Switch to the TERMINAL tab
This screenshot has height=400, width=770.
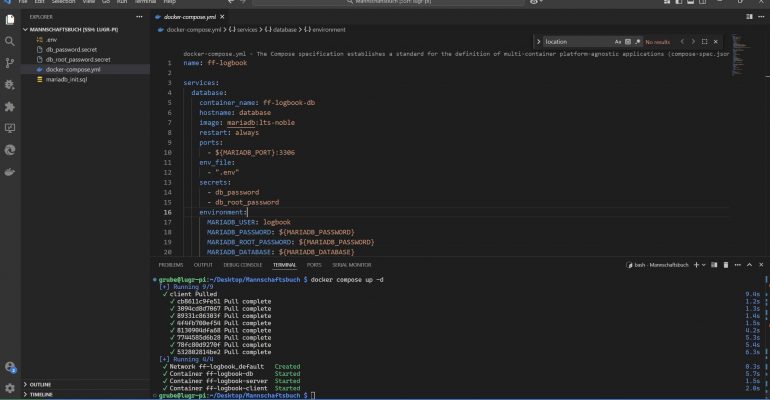pos(284,265)
